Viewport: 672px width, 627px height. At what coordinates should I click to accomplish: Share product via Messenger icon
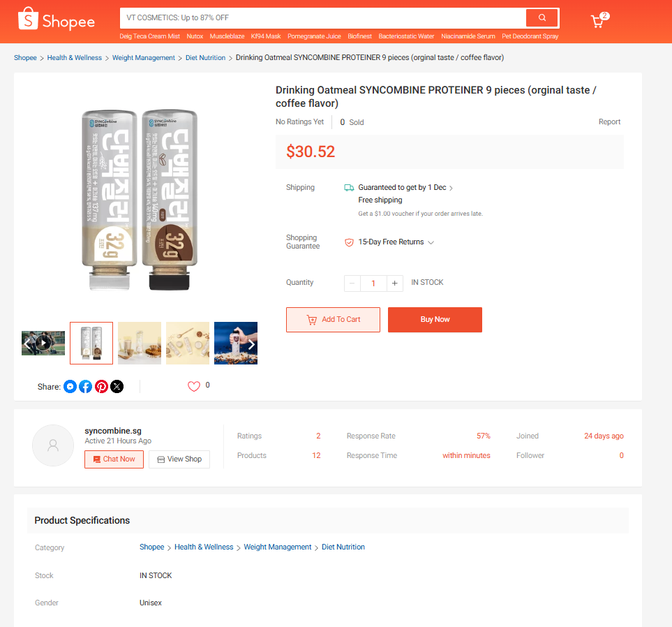point(70,386)
